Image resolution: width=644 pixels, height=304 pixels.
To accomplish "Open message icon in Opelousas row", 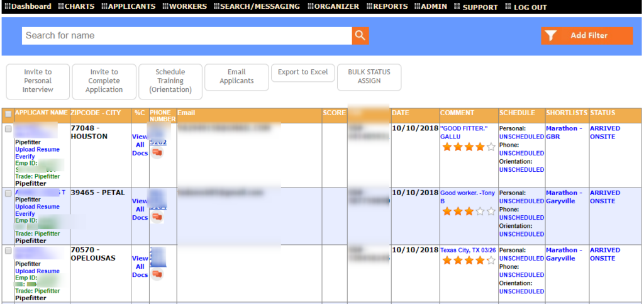I will point(157,274).
